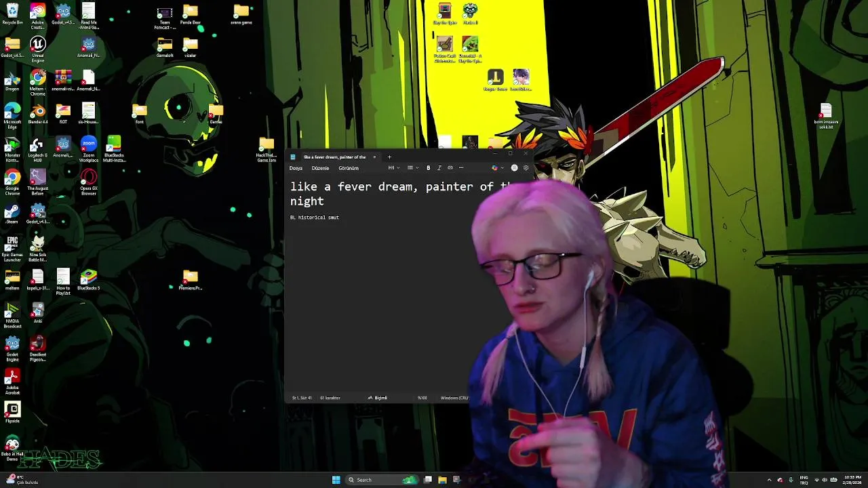Open the Recycle Bin desktop icon
The height and width of the screenshot is (488, 868).
[x=12, y=14]
